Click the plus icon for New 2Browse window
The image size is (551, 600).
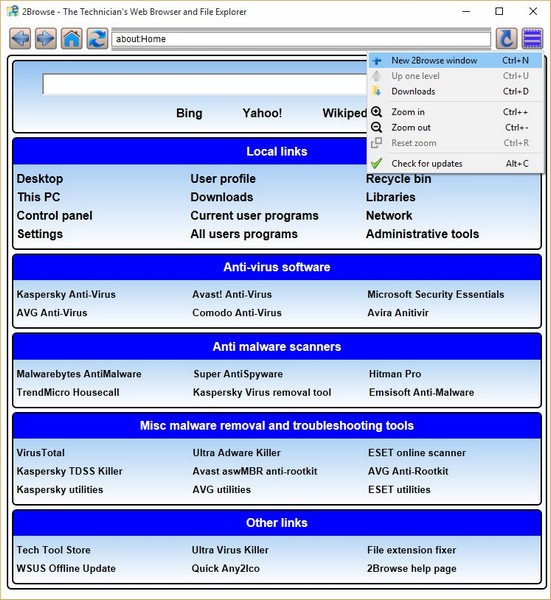pos(377,60)
